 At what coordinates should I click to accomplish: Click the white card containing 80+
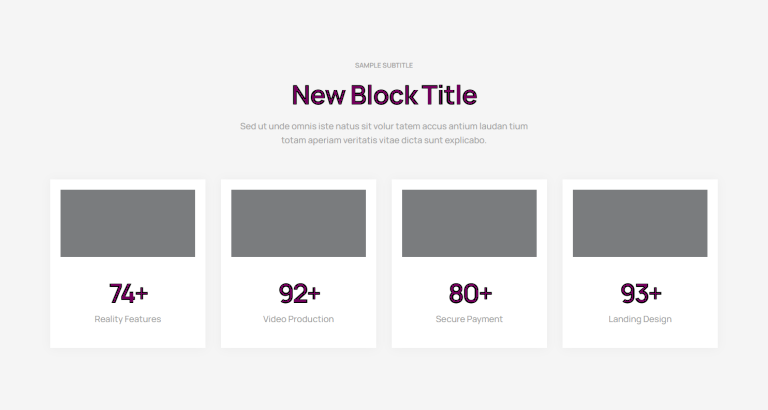pos(469,264)
